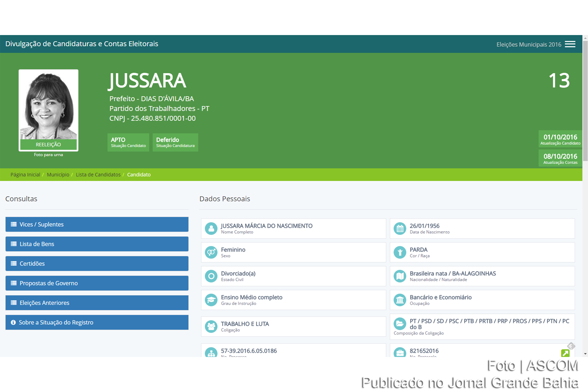This screenshot has height=392, width=588.
Task: Click the group icon beside Coligação
Action: 211,326
